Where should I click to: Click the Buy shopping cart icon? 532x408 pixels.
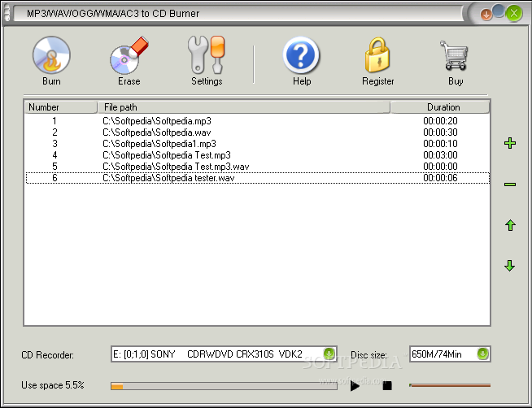[x=454, y=55]
